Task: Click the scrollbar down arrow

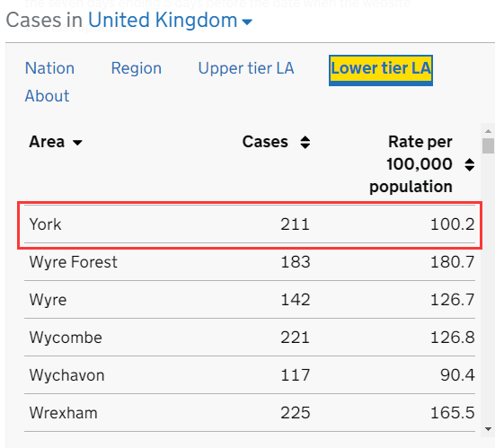Action: 488,429
